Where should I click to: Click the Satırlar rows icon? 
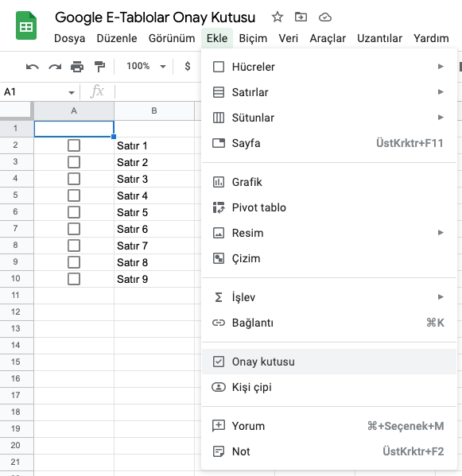click(219, 92)
